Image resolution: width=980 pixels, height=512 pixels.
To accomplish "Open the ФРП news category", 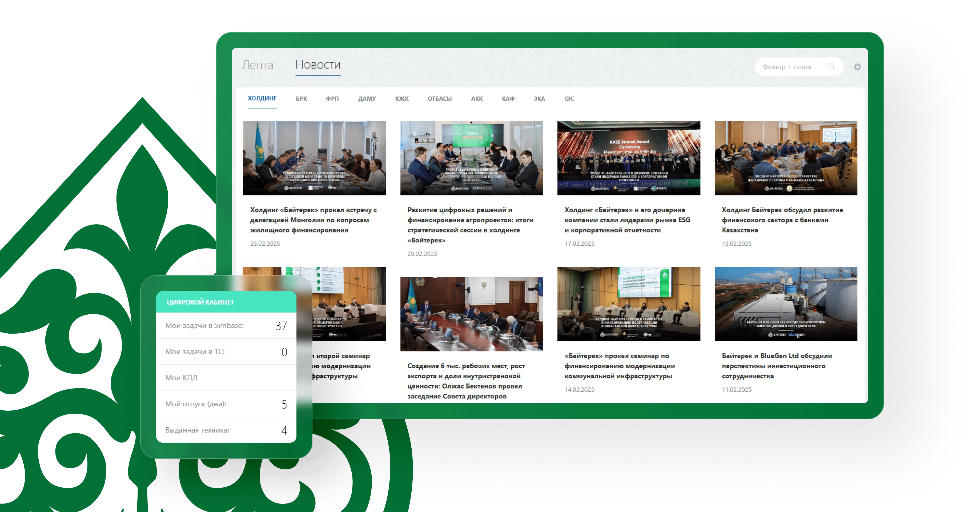I will pyautogui.click(x=332, y=99).
